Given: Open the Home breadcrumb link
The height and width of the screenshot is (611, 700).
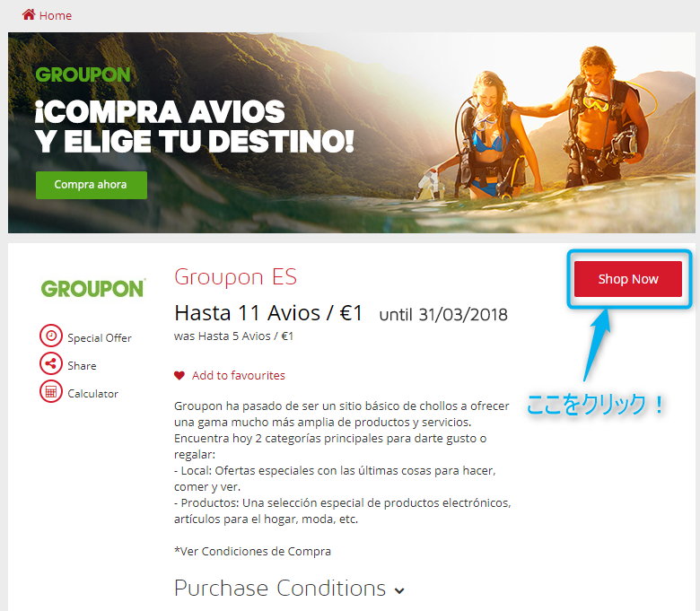Looking at the screenshot, I should tap(56, 15).
